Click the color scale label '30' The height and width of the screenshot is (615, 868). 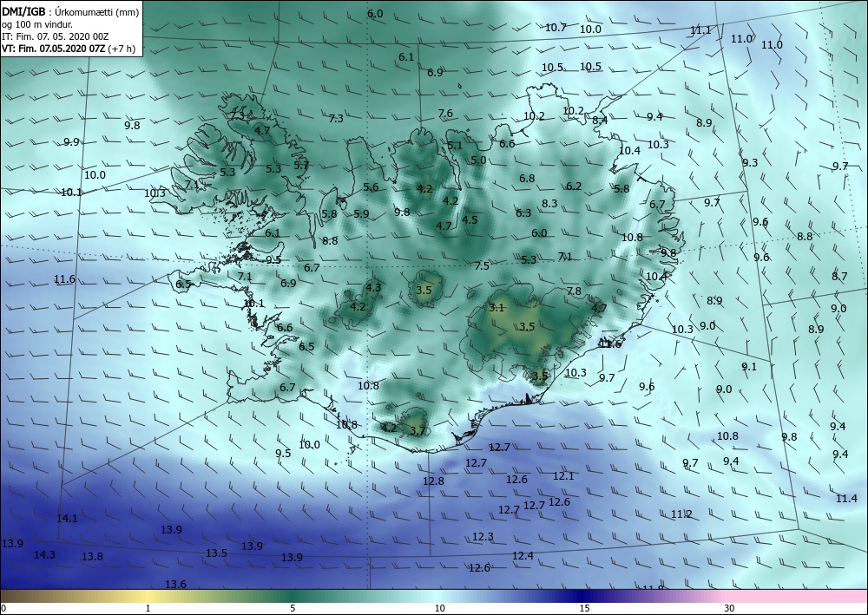pyautogui.click(x=730, y=608)
